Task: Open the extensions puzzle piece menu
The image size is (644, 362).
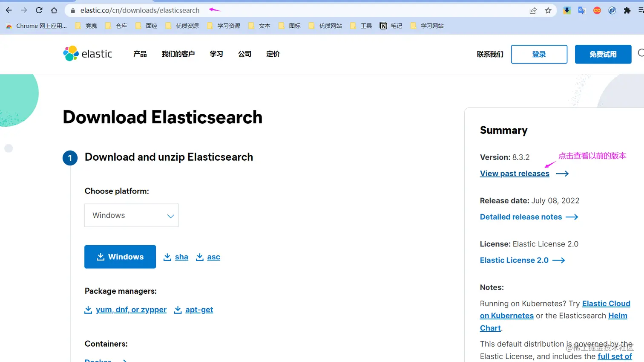Action: pos(627,11)
